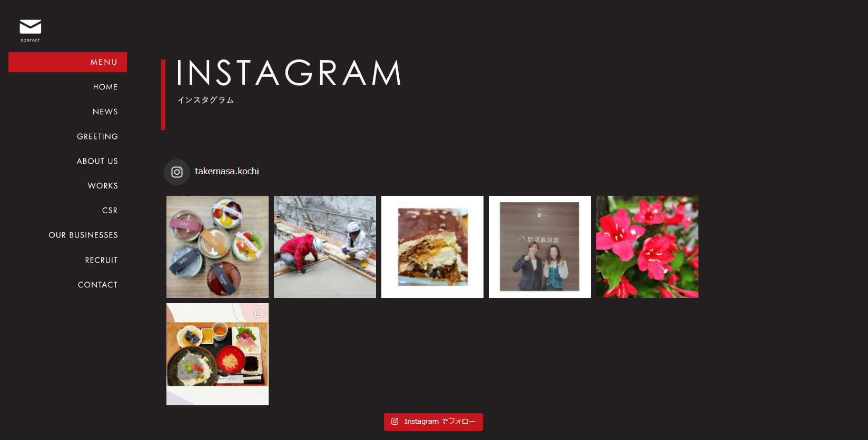868x440 pixels.
Task: Select CSR from sidebar menu
Action: (110, 211)
